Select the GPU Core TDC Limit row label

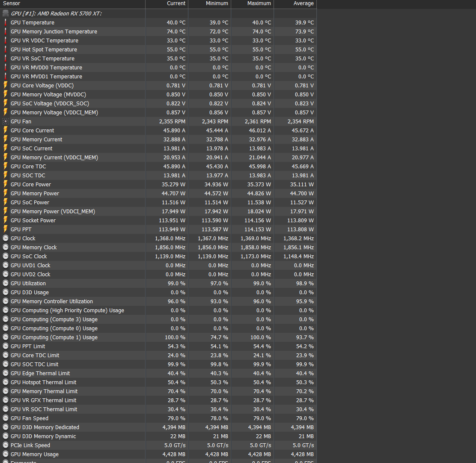coord(35,355)
